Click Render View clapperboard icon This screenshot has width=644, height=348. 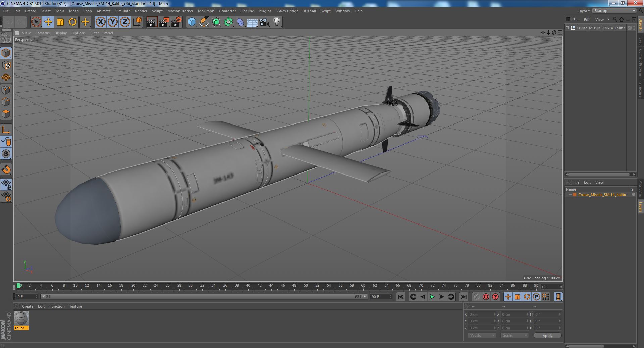[x=152, y=22]
